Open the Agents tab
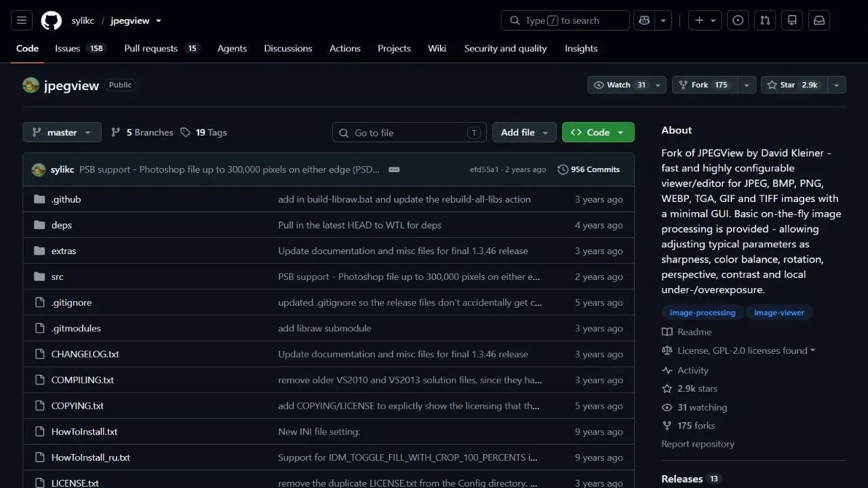This screenshot has height=488, width=868. 232,48
